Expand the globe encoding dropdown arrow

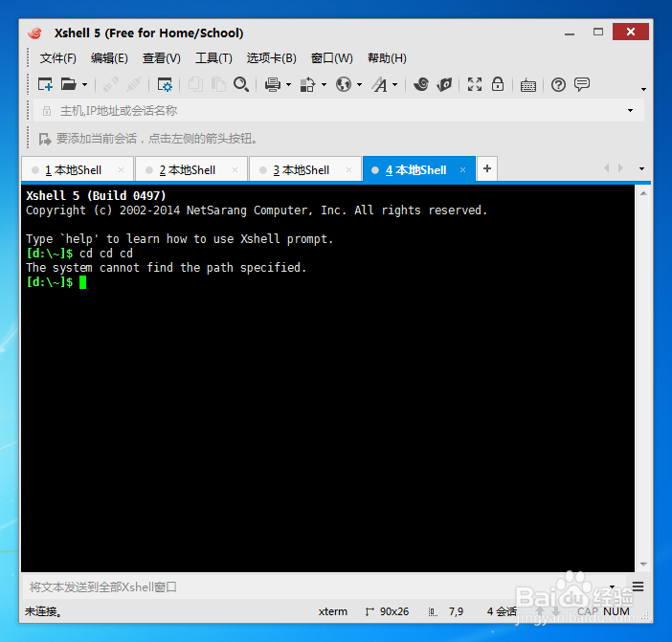[x=359, y=85]
